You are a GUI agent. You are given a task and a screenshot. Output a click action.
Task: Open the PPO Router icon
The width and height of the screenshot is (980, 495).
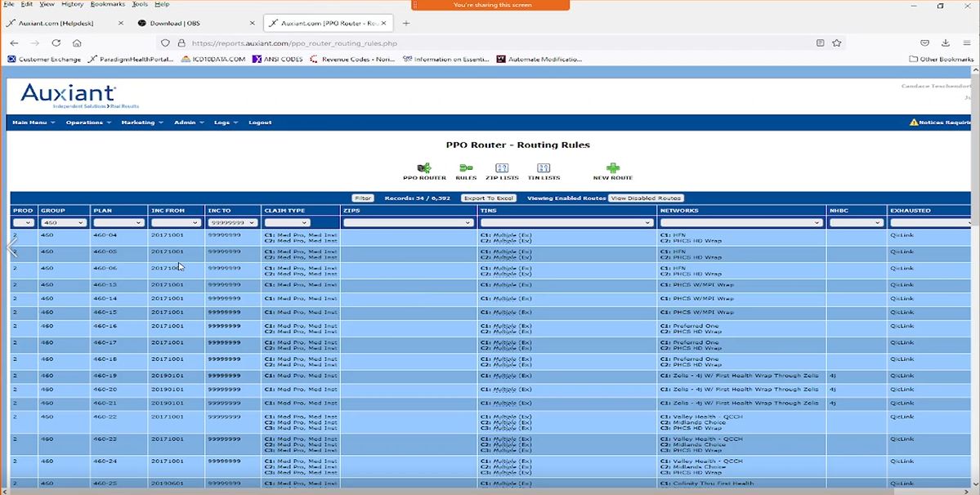pyautogui.click(x=424, y=168)
